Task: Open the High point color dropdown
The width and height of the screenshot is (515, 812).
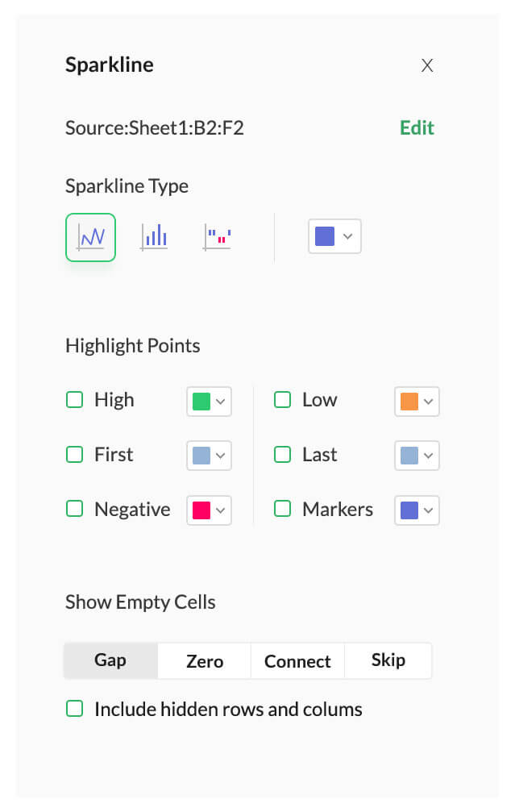Action: click(208, 401)
